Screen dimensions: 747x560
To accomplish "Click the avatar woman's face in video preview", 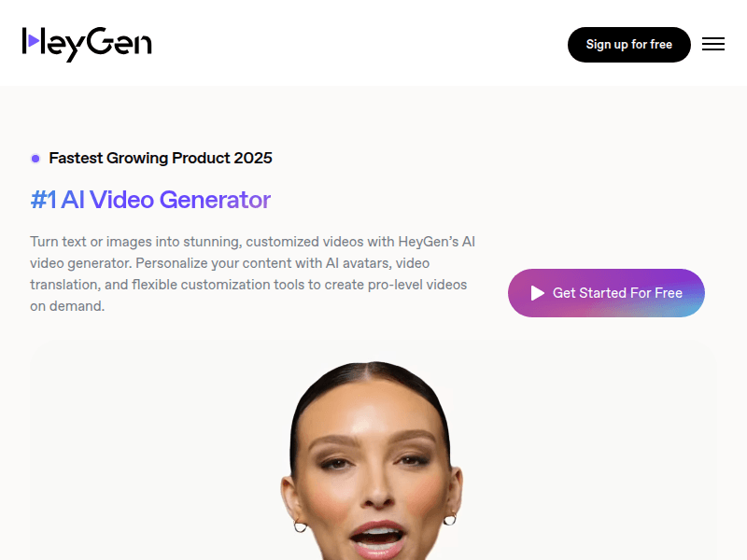I will (x=372, y=464).
